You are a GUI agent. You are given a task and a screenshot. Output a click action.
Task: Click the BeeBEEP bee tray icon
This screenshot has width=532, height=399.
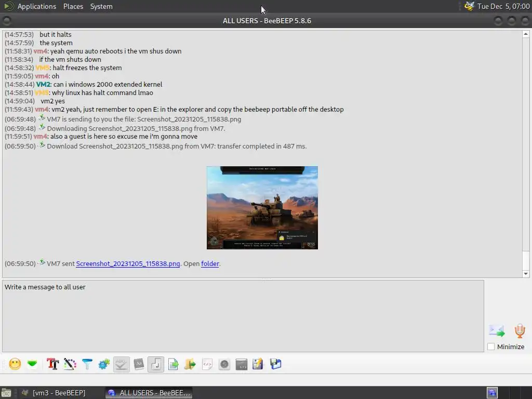pos(469,6)
